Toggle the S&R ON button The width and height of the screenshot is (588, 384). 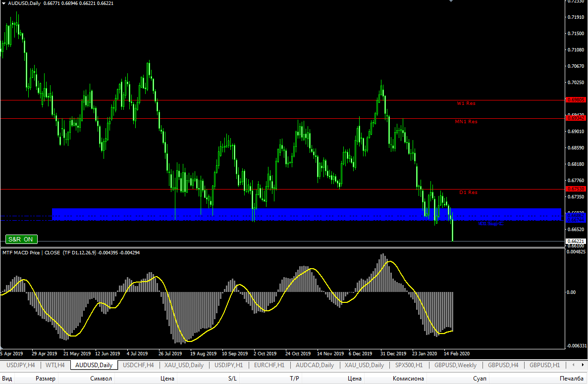(21, 240)
